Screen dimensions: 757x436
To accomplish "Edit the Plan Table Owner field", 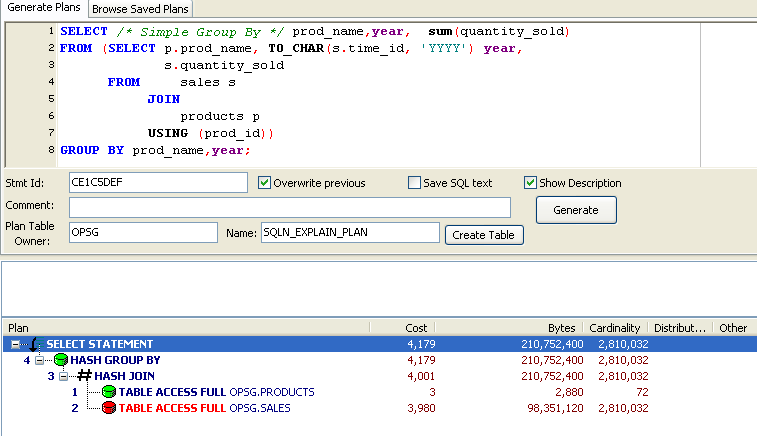I will pyautogui.click(x=143, y=232).
